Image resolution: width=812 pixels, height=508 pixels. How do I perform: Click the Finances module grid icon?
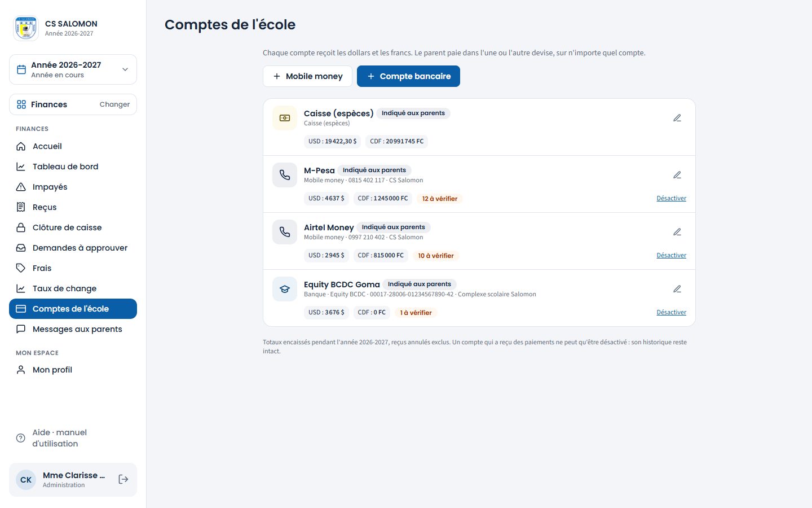pyautogui.click(x=21, y=104)
